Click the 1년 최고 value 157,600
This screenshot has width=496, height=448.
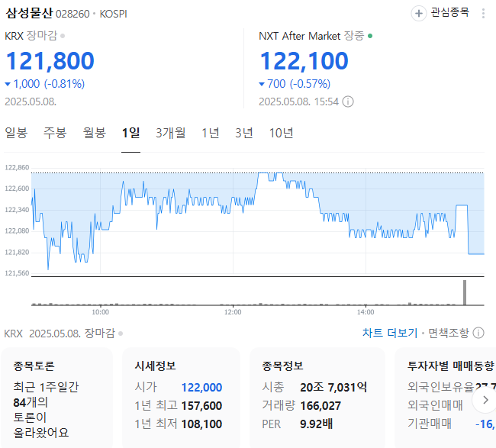tap(201, 405)
